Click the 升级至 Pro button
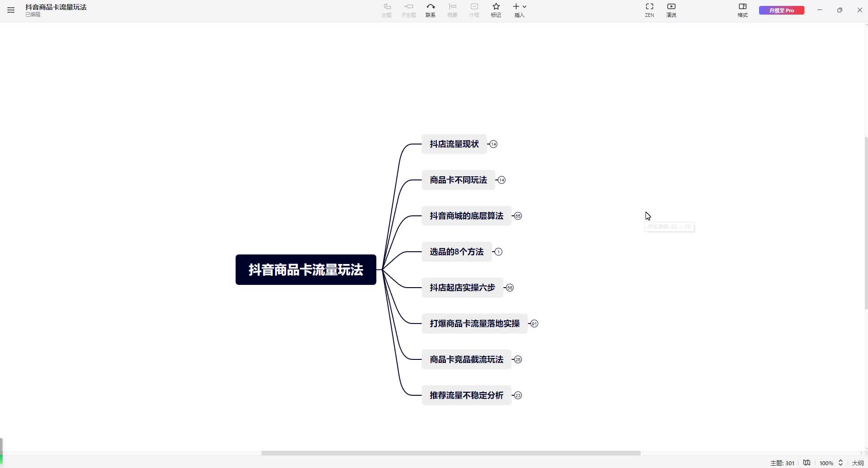This screenshot has height=468, width=868. [x=781, y=10]
